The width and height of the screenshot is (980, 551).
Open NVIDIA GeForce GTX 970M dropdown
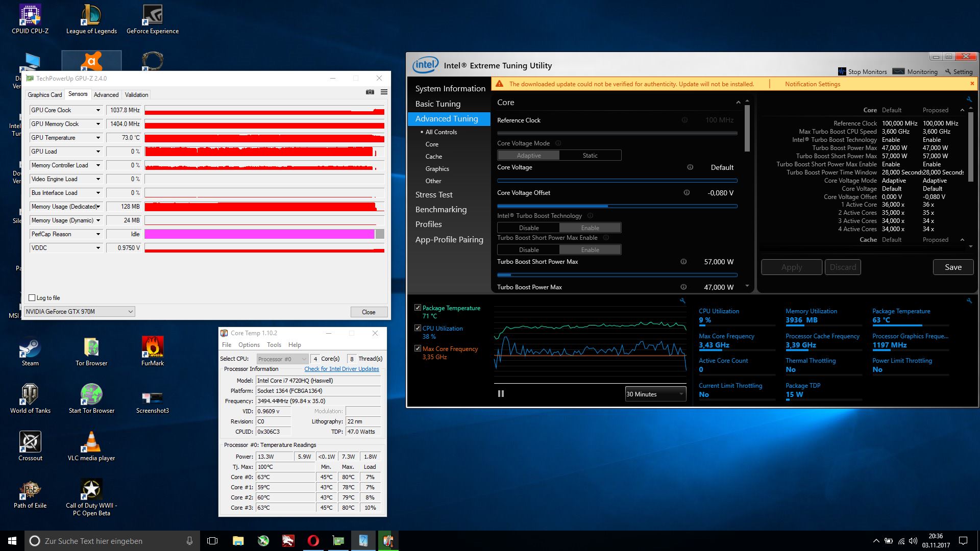[80, 312]
